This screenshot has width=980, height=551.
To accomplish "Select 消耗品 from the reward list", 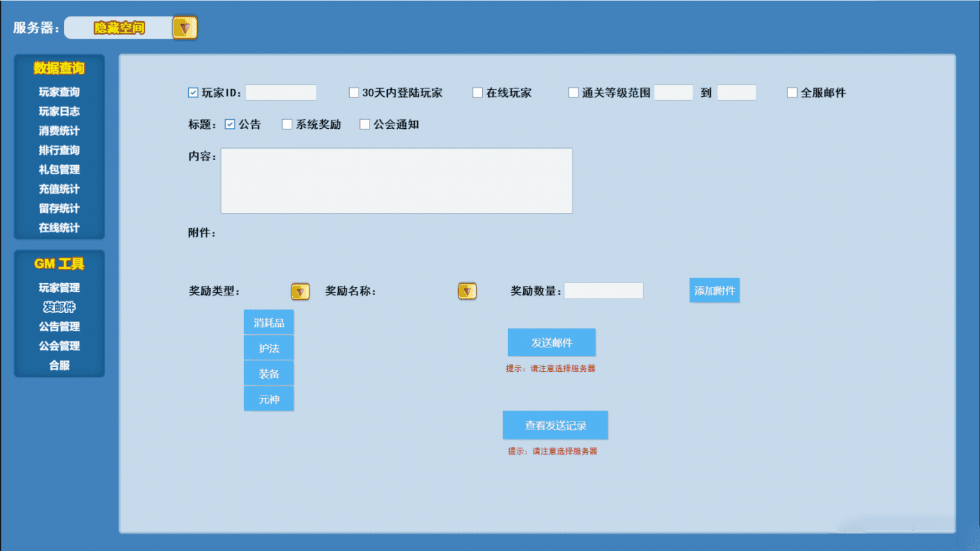I will [268, 321].
